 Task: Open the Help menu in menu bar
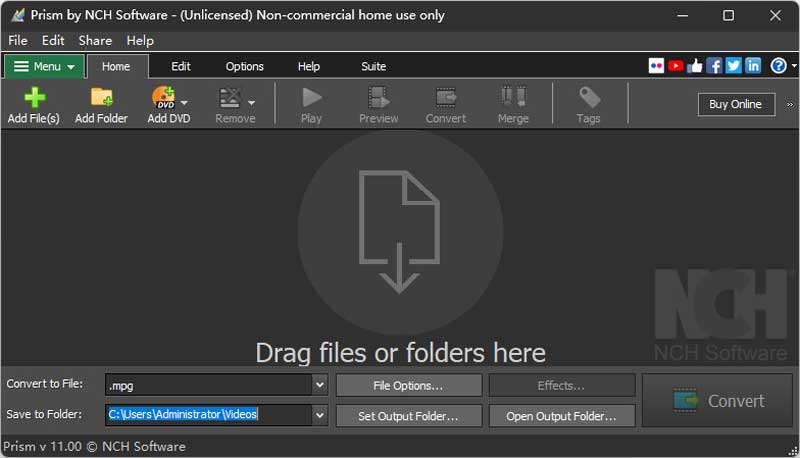coord(140,40)
